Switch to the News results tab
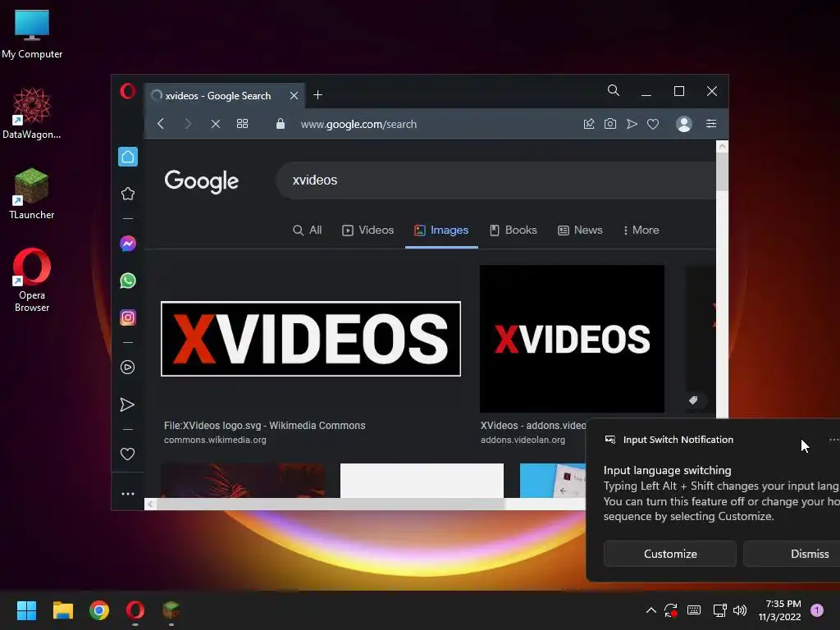Screen dimensions: 840x630 coord(580,230)
